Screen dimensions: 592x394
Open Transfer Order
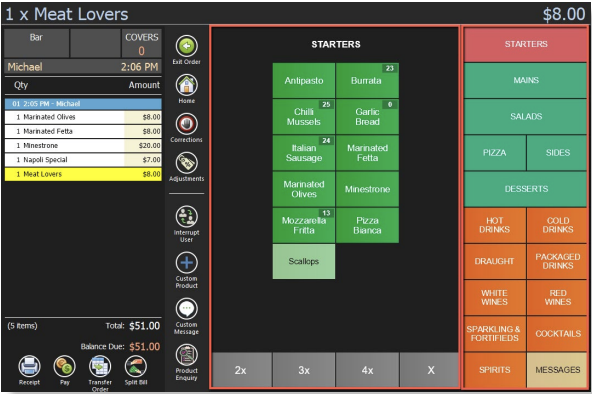tap(100, 366)
